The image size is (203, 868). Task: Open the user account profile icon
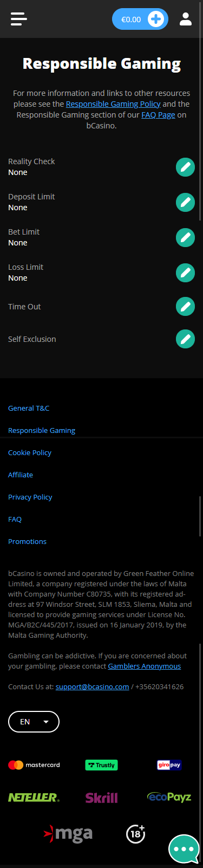coord(186,19)
